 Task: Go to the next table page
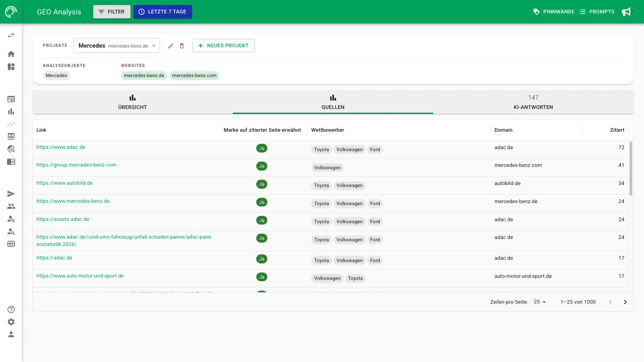pos(625,302)
